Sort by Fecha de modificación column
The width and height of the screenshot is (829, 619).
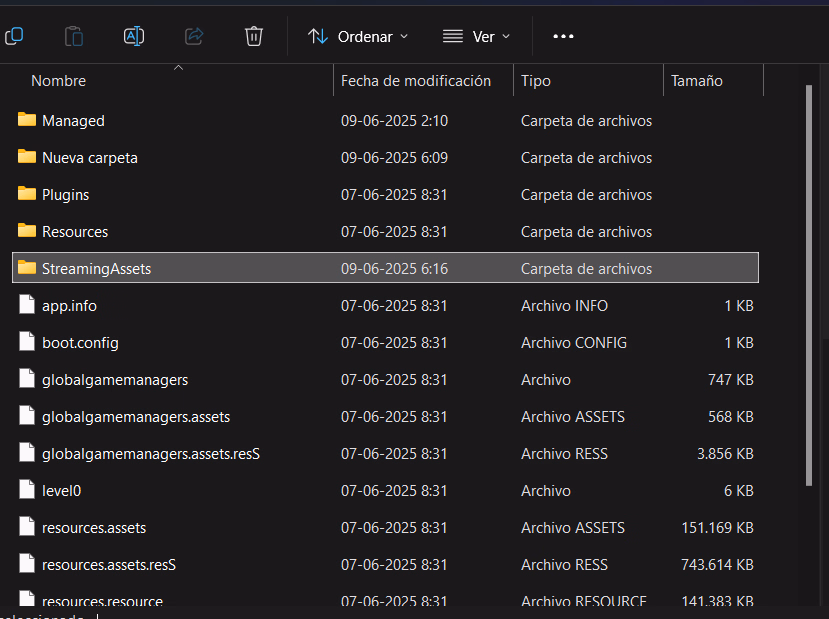tap(416, 81)
